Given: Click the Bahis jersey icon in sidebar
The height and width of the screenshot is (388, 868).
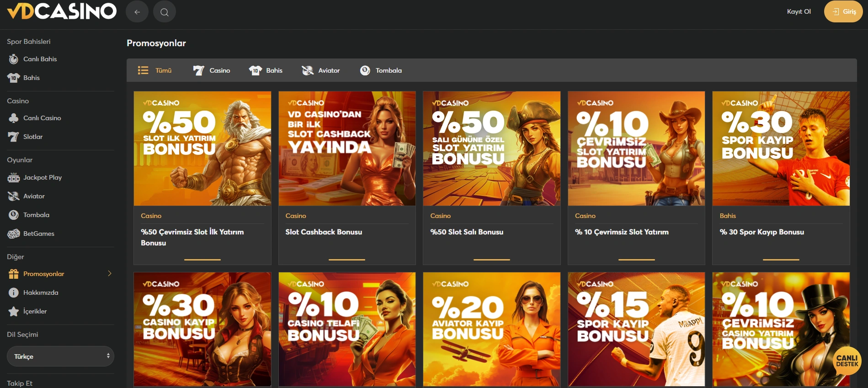Looking at the screenshot, I should (14, 78).
